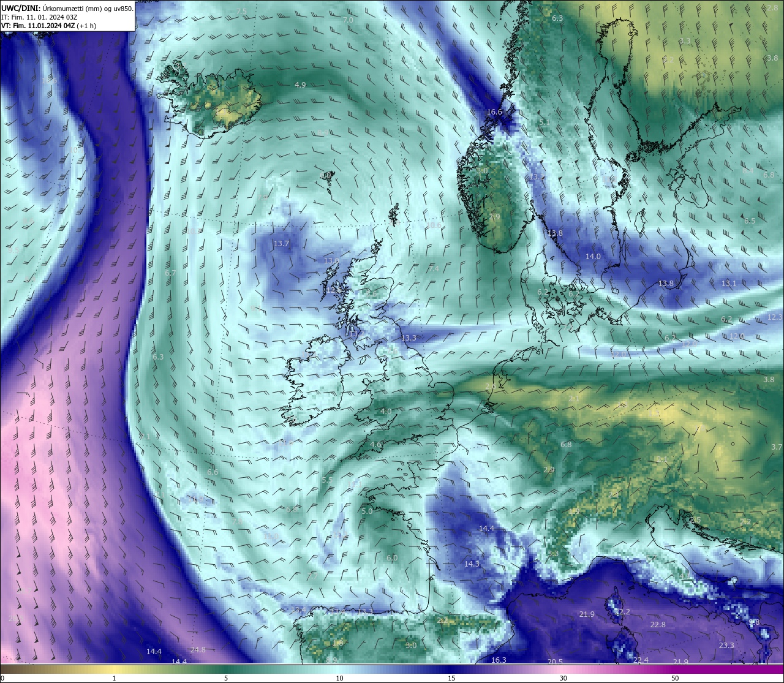This screenshot has height=683, width=784.
Task: Click the 5.1 value over northern Sweden
Action: pos(544,123)
